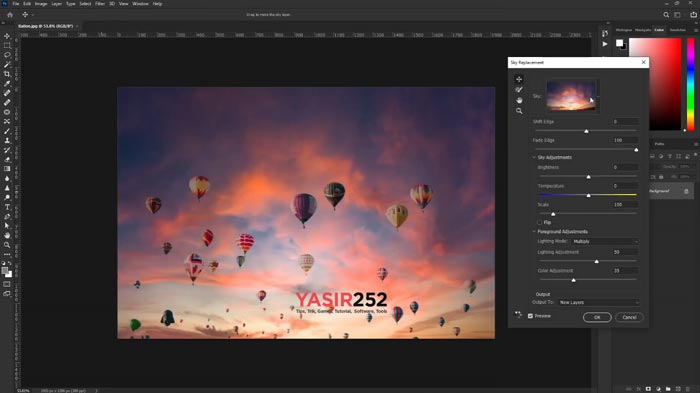The height and width of the screenshot is (393, 700).
Task: Click the Scale value field
Action: [625, 205]
